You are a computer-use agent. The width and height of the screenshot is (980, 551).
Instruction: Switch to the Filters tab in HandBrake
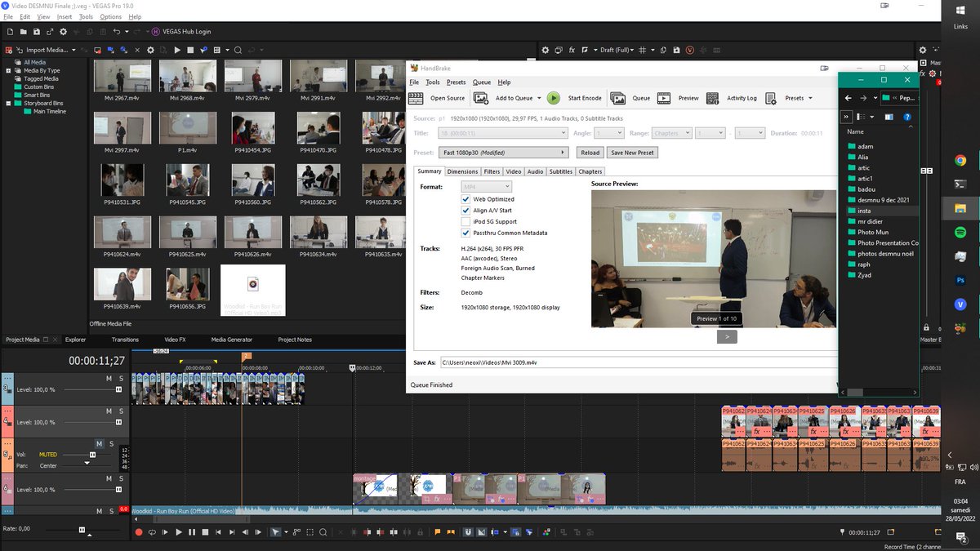492,171
